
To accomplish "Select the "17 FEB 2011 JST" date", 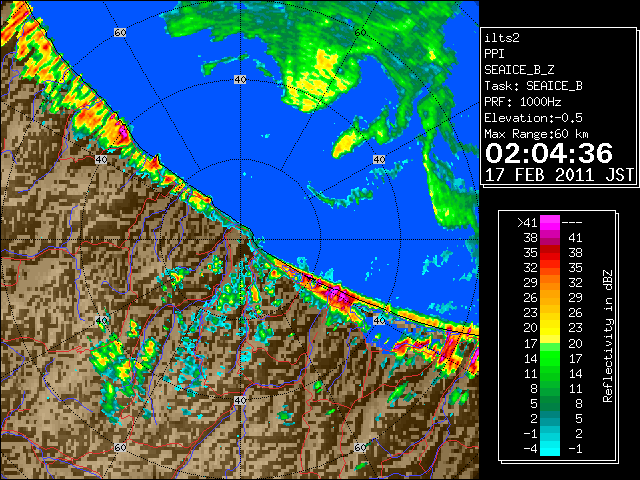I will pyautogui.click(x=559, y=175).
